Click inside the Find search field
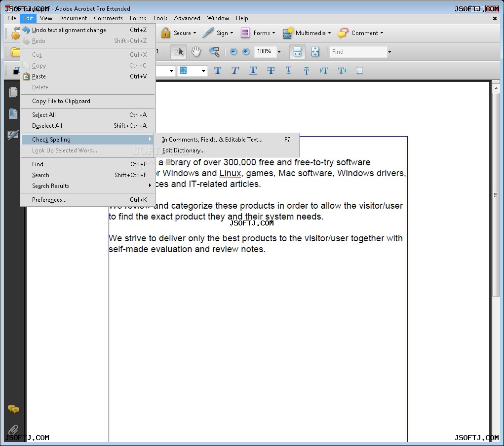Image resolution: width=504 pixels, height=446 pixels. coord(358,52)
